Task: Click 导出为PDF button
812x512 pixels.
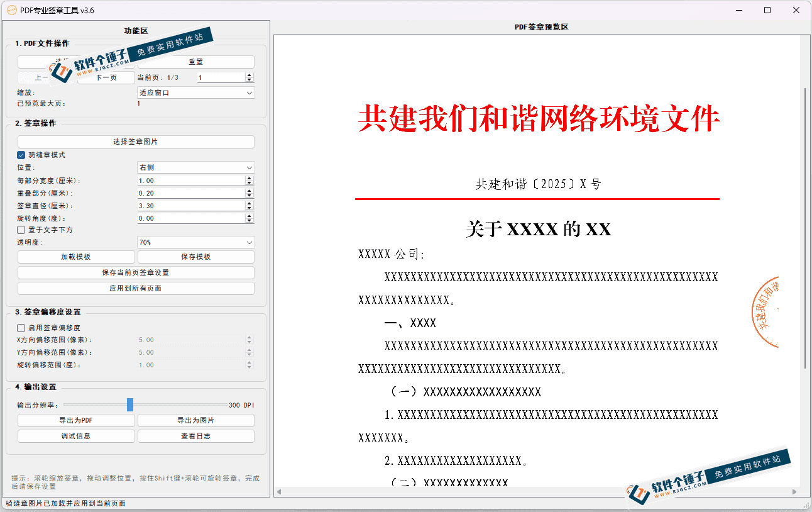Action: pyautogui.click(x=76, y=420)
